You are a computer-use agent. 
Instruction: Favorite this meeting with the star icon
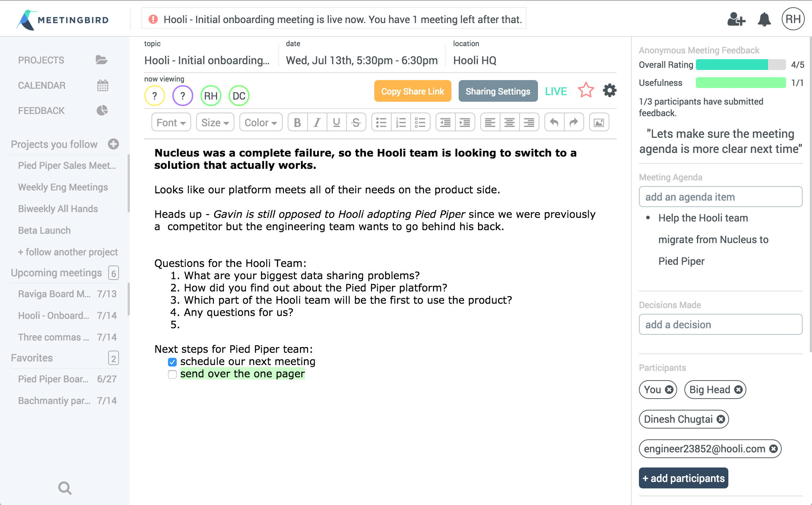pyautogui.click(x=586, y=91)
